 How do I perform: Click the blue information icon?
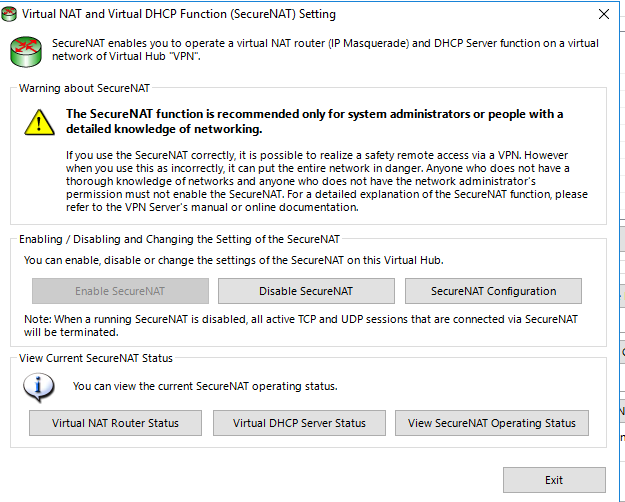click(39, 385)
